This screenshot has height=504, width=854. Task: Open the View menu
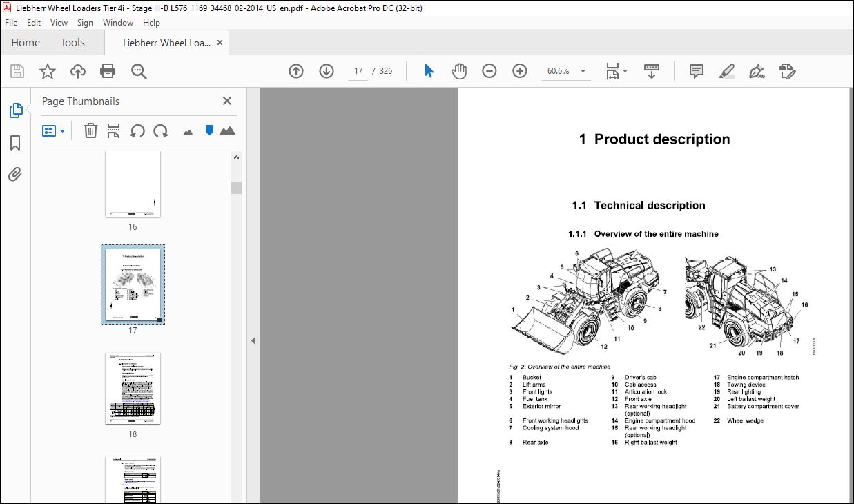(59, 23)
